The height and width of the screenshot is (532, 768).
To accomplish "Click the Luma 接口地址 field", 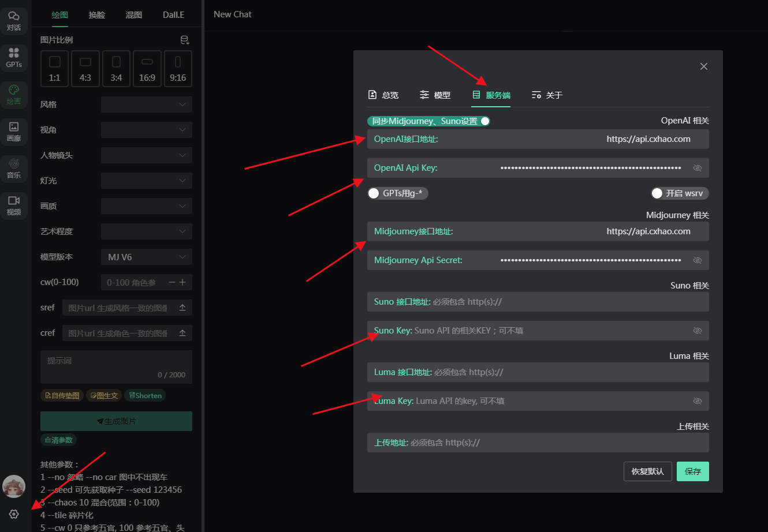I will pyautogui.click(x=538, y=372).
